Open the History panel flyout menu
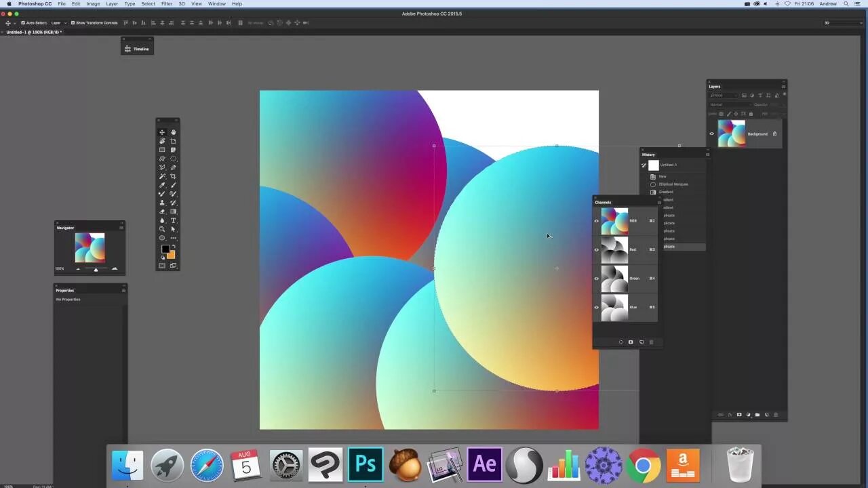Viewport: 868px width, 488px height. coord(707,155)
